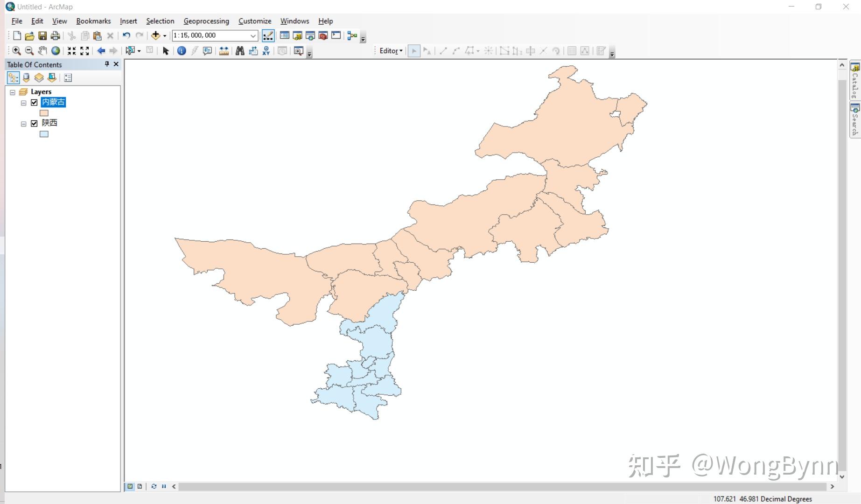Select the Zoom In tool
This screenshot has width=861, height=504.
pyautogui.click(x=16, y=50)
